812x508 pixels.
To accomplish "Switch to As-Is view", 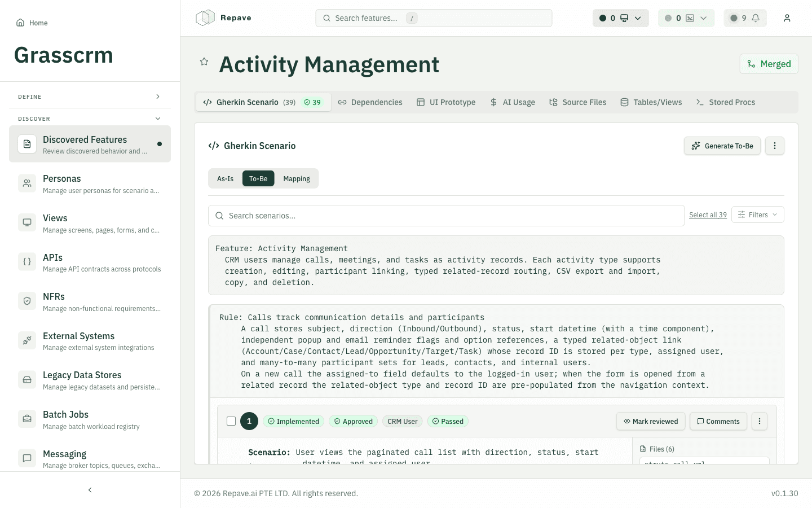I will pyautogui.click(x=226, y=178).
